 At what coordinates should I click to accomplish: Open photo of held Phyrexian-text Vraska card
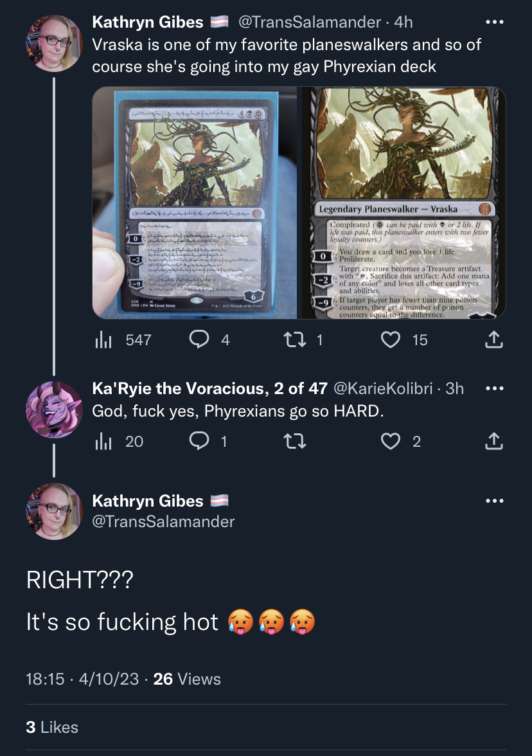click(x=194, y=203)
